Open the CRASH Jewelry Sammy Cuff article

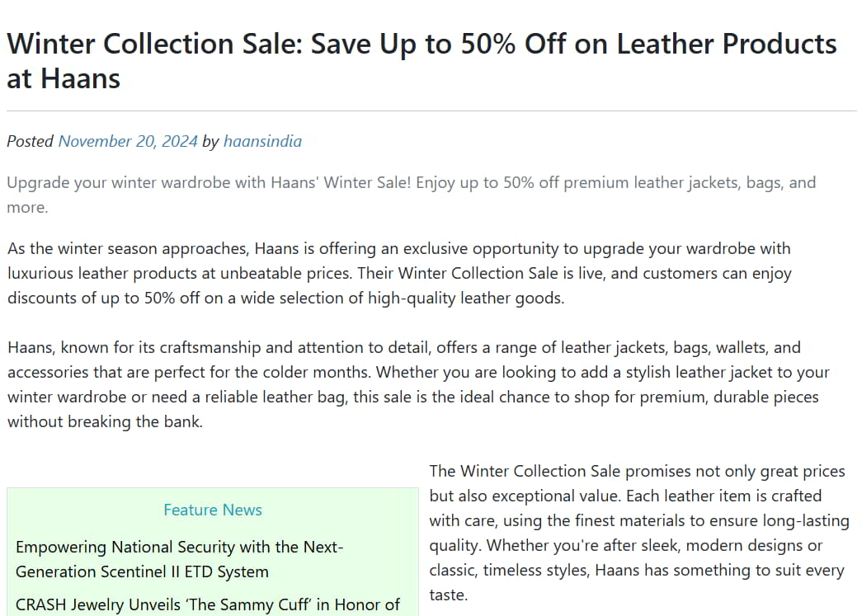click(x=208, y=604)
